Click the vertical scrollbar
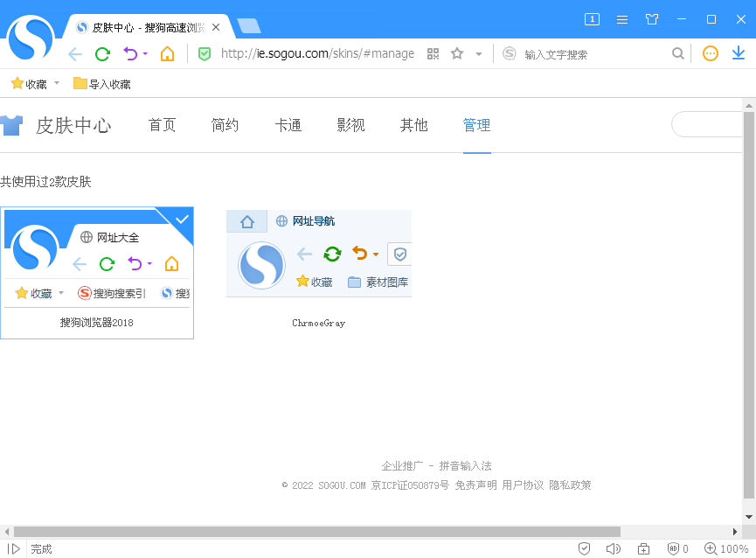The width and height of the screenshot is (756, 558). coord(749,305)
